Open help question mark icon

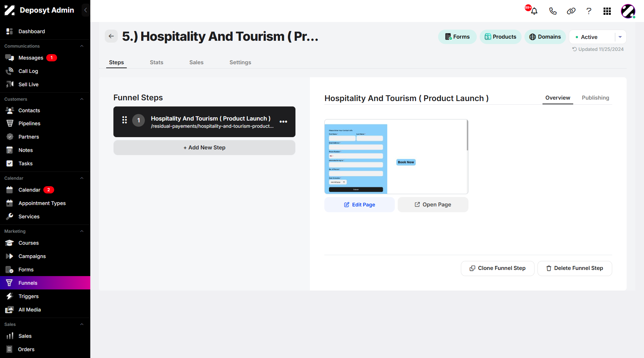coord(589,11)
